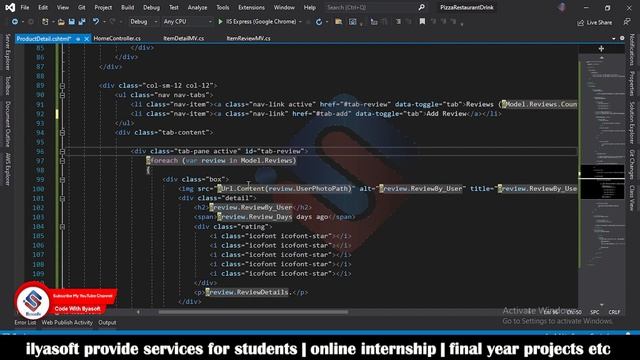The image size is (640, 360).
Task: Open the Window menu
Action: [284, 7]
